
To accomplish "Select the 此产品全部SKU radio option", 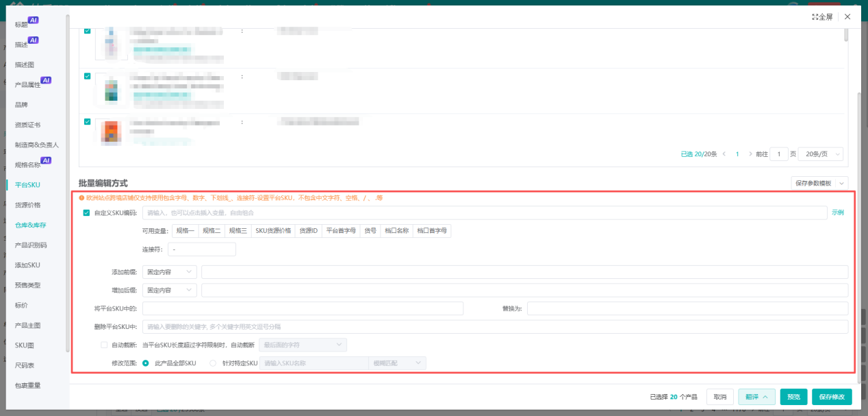I will 145,363.
